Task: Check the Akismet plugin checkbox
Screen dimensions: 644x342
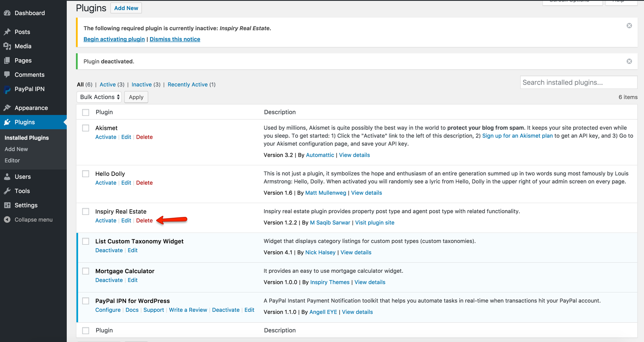Action: point(86,128)
